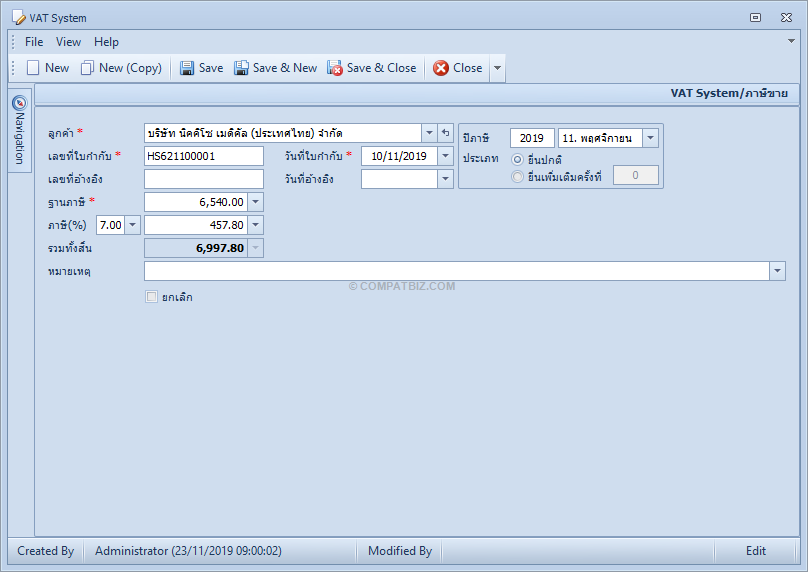The height and width of the screenshot is (572, 808).
Task: Tick the ยกเลิก checkbox
Action: tap(152, 297)
